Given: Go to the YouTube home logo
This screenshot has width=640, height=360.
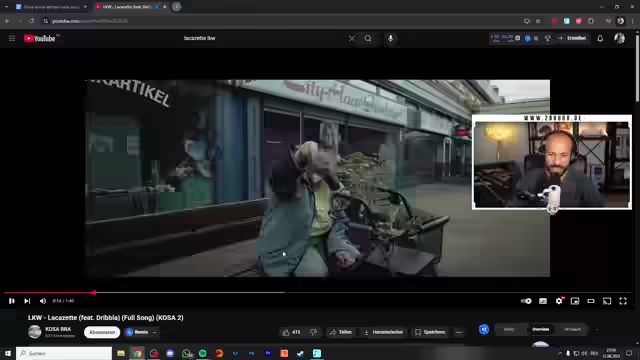Looking at the screenshot, I should 39,38.
